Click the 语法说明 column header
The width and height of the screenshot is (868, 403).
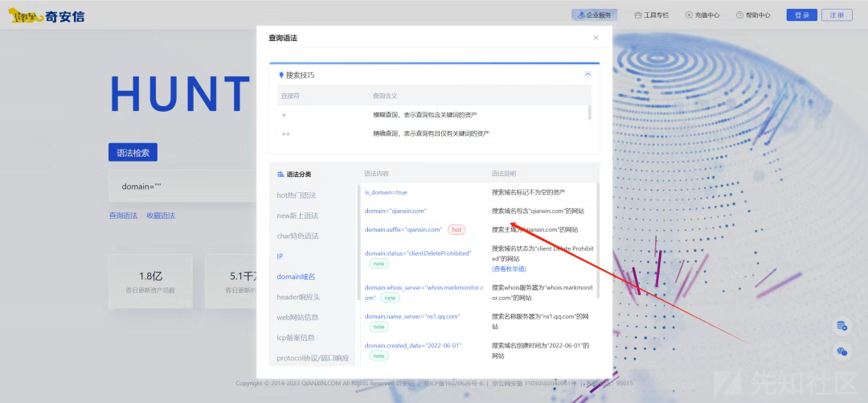coord(504,174)
